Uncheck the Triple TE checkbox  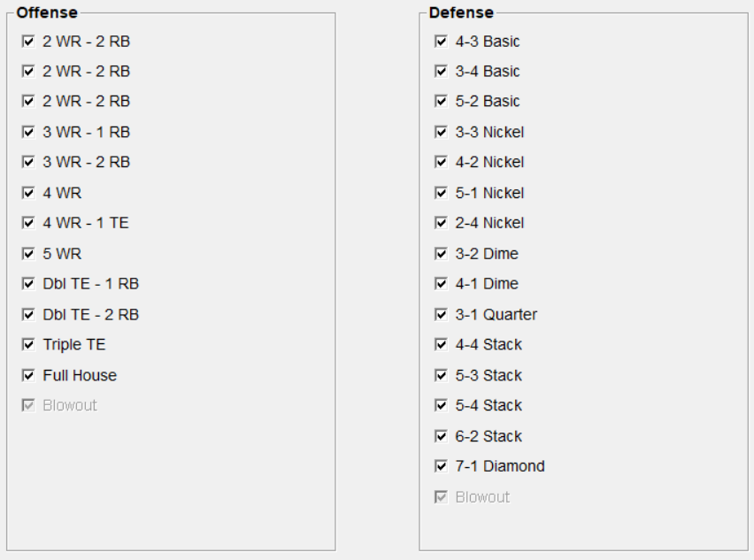(x=28, y=345)
